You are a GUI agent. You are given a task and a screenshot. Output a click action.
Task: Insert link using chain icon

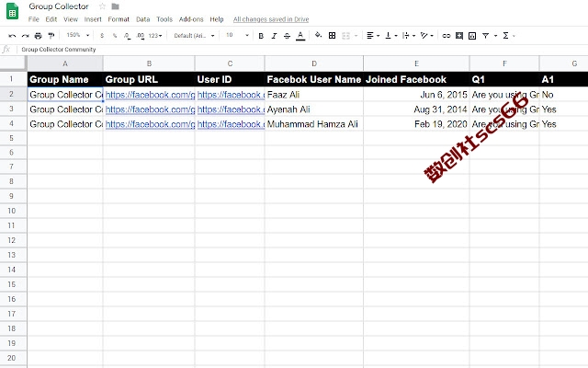[446, 36]
